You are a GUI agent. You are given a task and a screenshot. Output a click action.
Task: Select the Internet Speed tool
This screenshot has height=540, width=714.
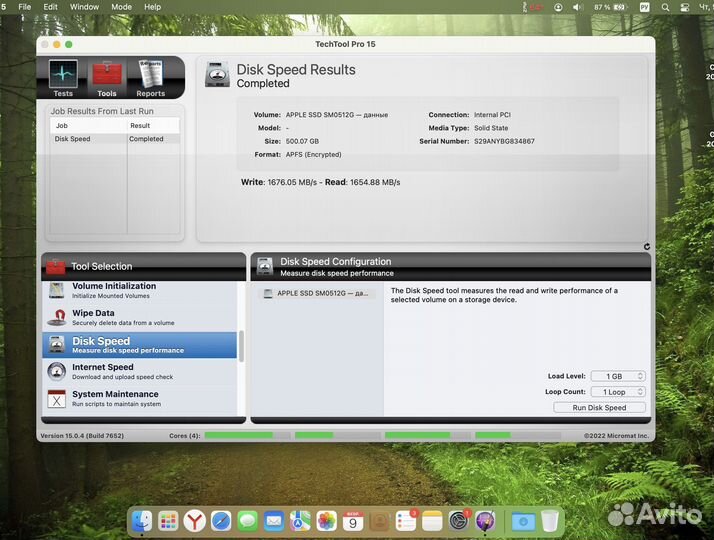(x=139, y=372)
